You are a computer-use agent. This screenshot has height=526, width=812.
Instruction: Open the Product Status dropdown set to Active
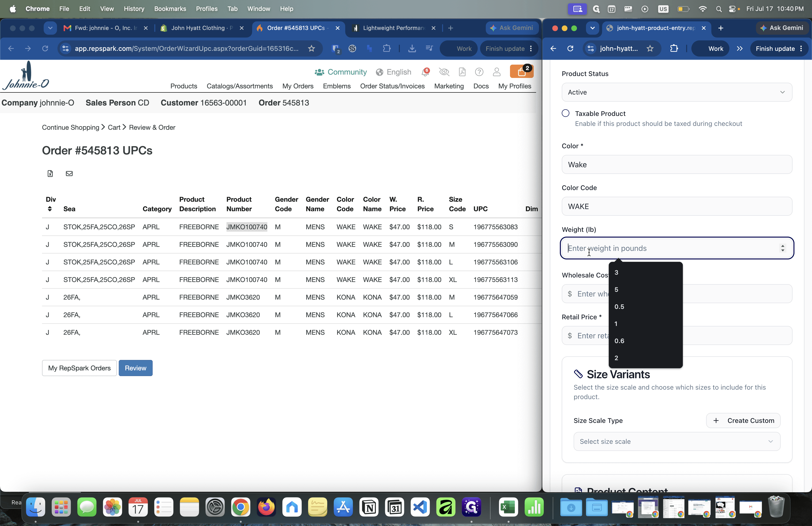[677, 92]
